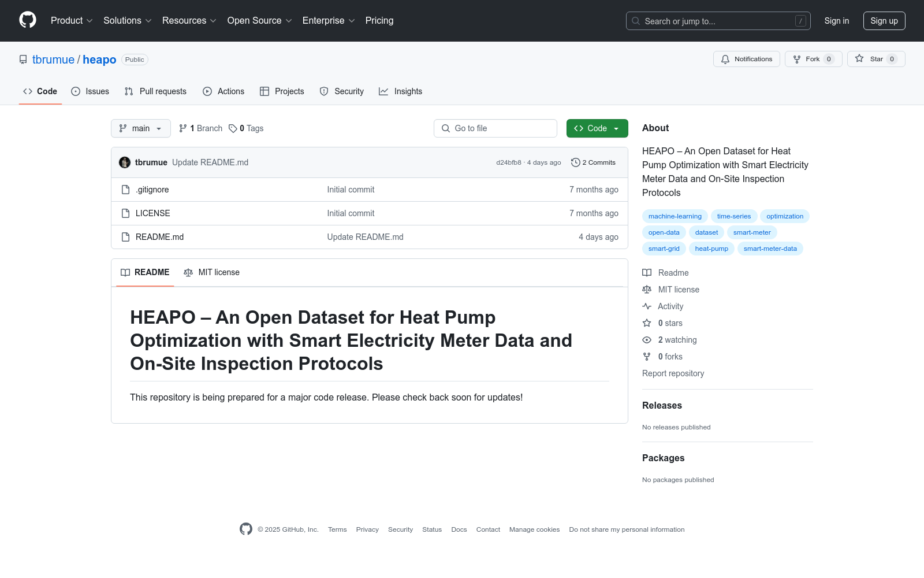Open the green Code dropdown button
This screenshot has width=924, height=578.
coord(597,128)
